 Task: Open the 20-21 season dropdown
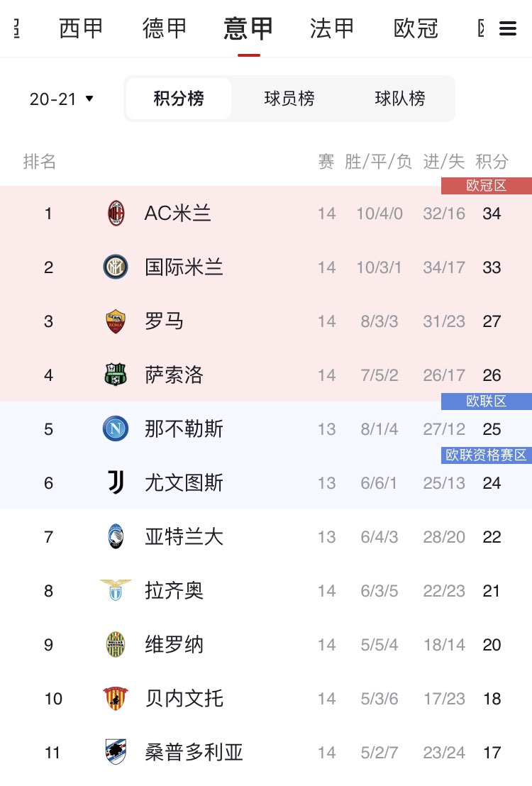[x=62, y=99]
